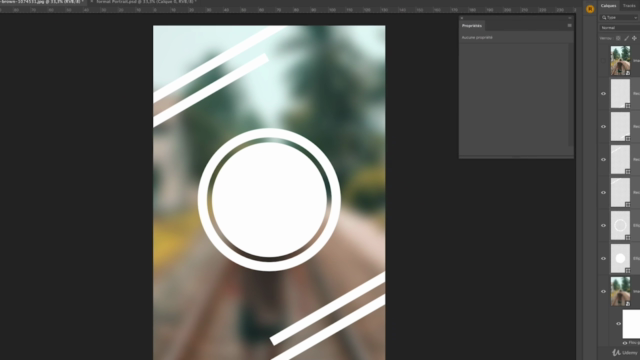Collapse the Propriétés panel with double arrows
Viewport: 640px width, 360px height.
570,18
